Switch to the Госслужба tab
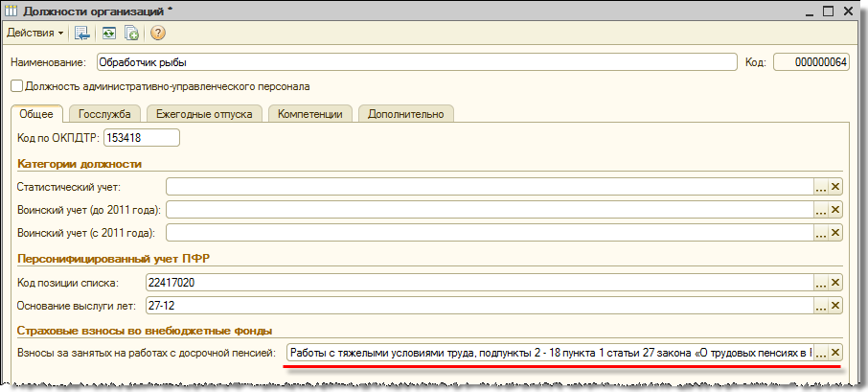 click(x=104, y=114)
